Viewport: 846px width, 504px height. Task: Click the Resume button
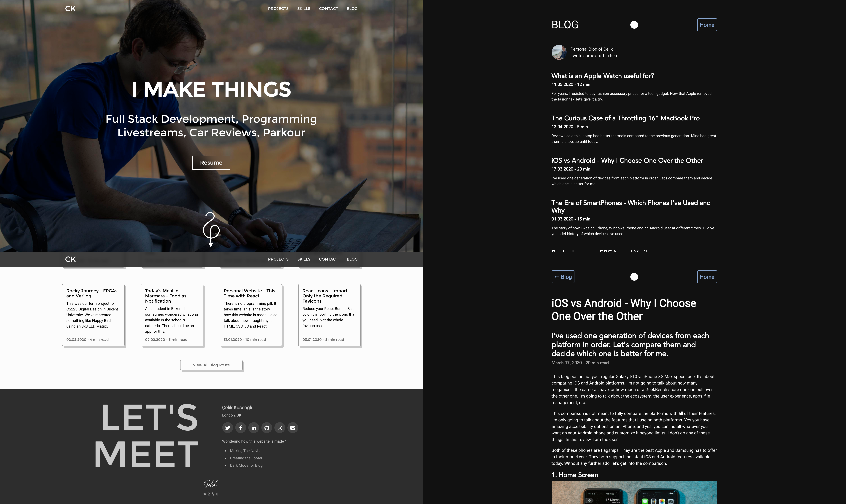coord(211,163)
